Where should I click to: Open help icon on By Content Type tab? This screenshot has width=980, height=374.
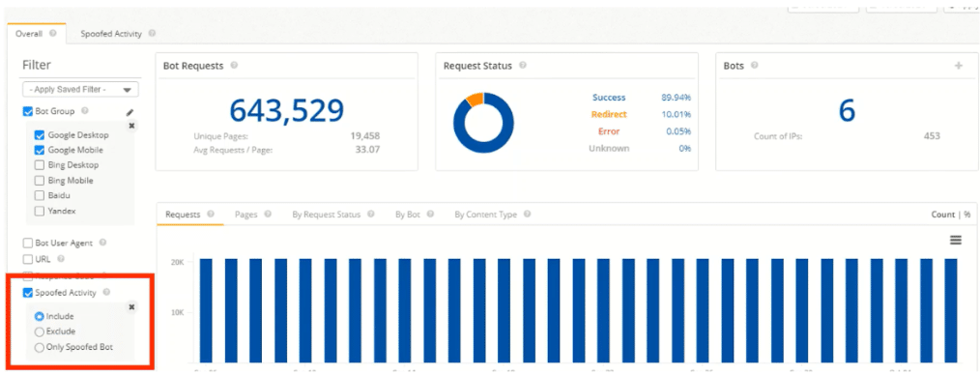point(527,215)
